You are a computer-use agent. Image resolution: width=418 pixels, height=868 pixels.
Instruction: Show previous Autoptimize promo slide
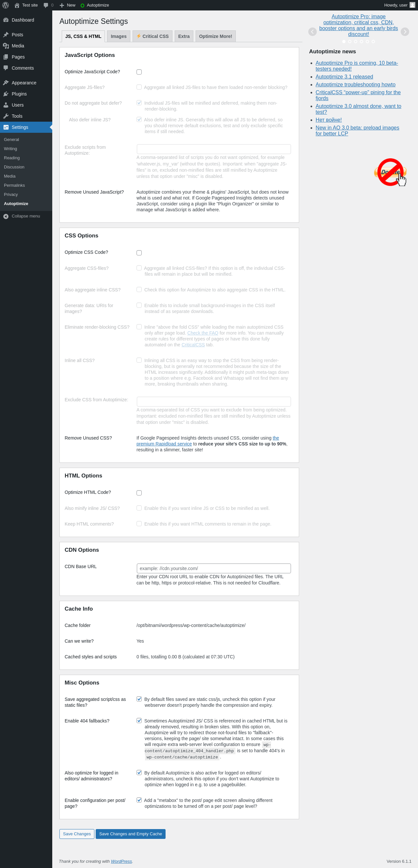tap(312, 32)
